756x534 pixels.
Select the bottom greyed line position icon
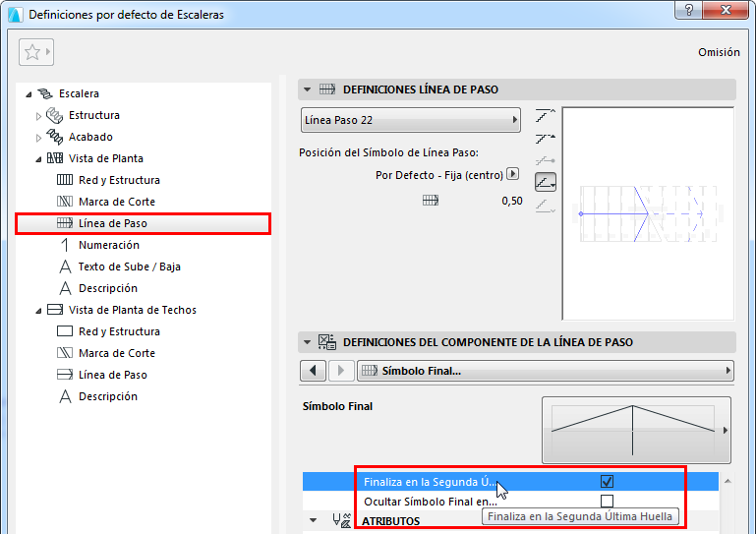pyautogui.click(x=546, y=207)
